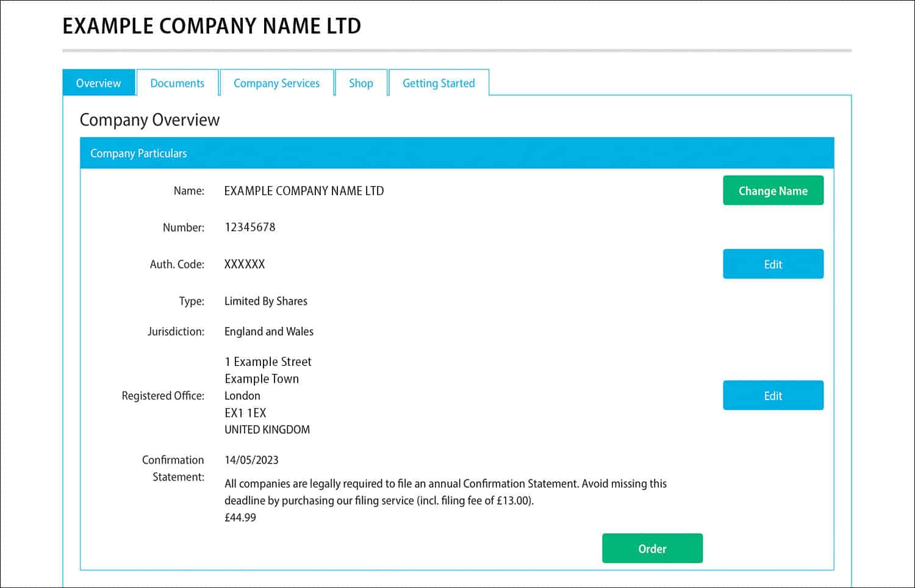The height and width of the screenshot is (588, 915).
Task: Click the Change Name button
Action: click(773, 190)
